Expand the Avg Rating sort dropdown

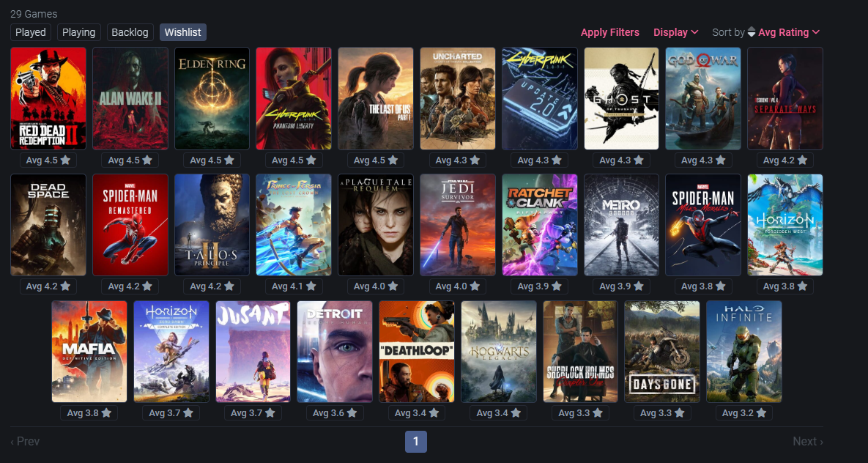pyautogui.click(x=789, y=32)
